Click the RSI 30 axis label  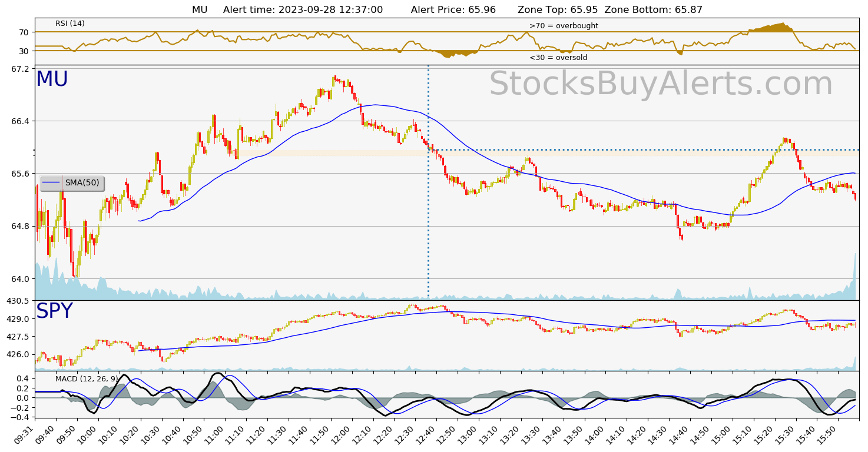[x=24, y=51]
